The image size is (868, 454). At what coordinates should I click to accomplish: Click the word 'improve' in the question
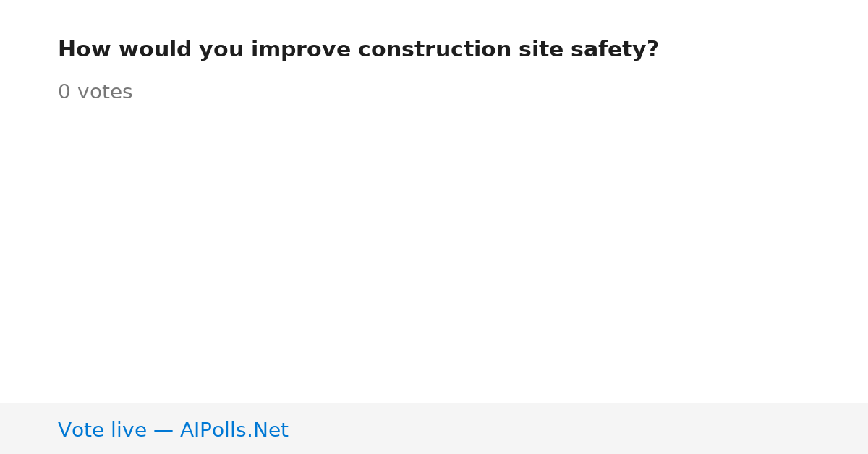[301, 50]
